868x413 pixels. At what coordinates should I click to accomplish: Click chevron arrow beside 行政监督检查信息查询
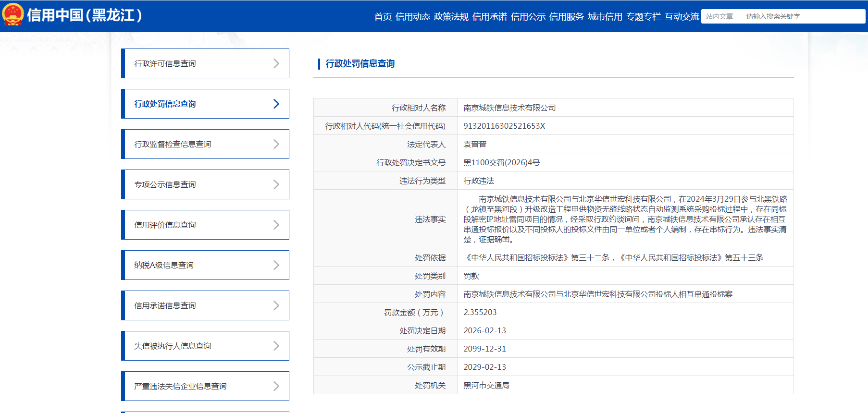276,144
